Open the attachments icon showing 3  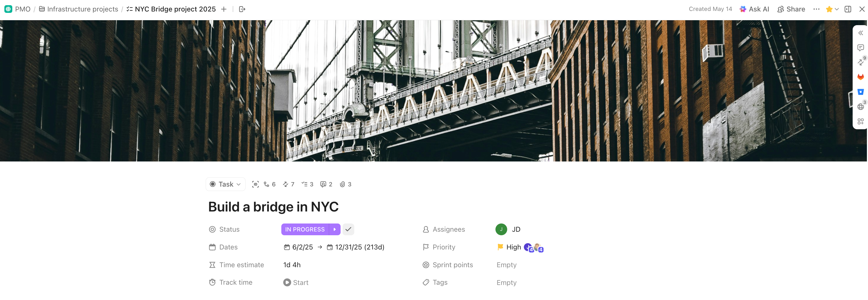pos(346,184)
